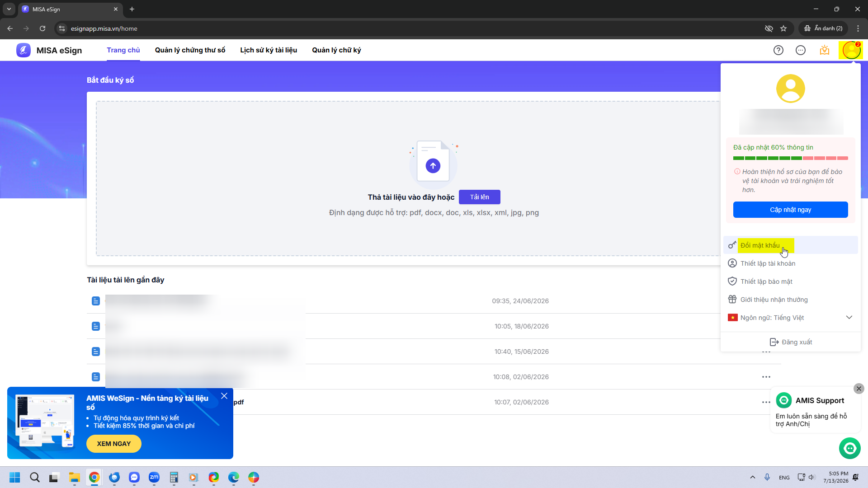868x488 pixels.
Task: Open the help question mark icon
Action: click(x=778, y=50)
